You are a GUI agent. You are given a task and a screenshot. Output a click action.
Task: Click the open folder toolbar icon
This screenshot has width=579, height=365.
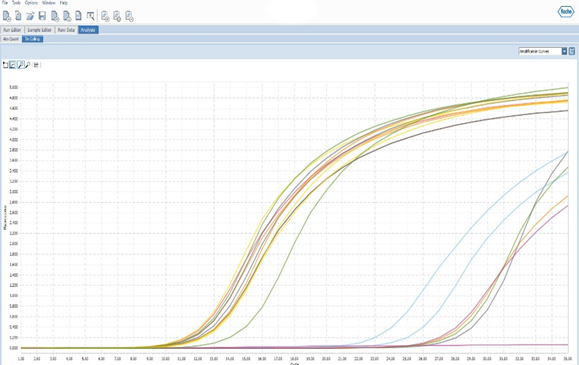30,16
